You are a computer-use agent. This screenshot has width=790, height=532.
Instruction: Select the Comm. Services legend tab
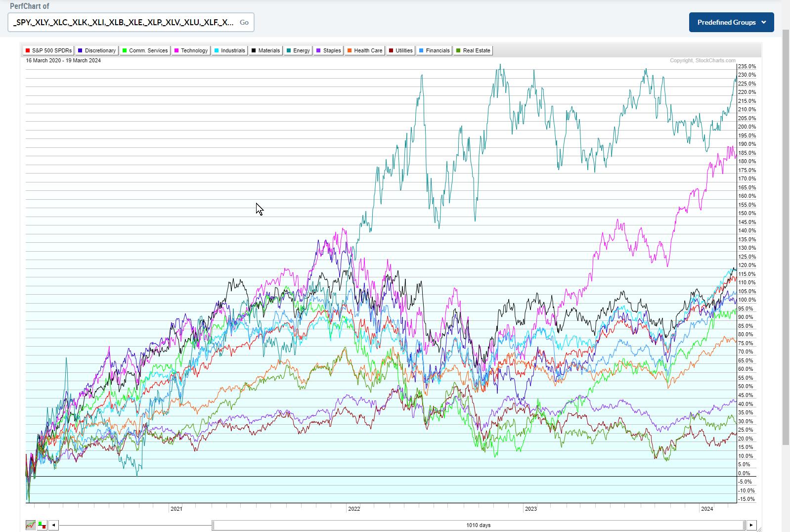[x=145, y=50]
